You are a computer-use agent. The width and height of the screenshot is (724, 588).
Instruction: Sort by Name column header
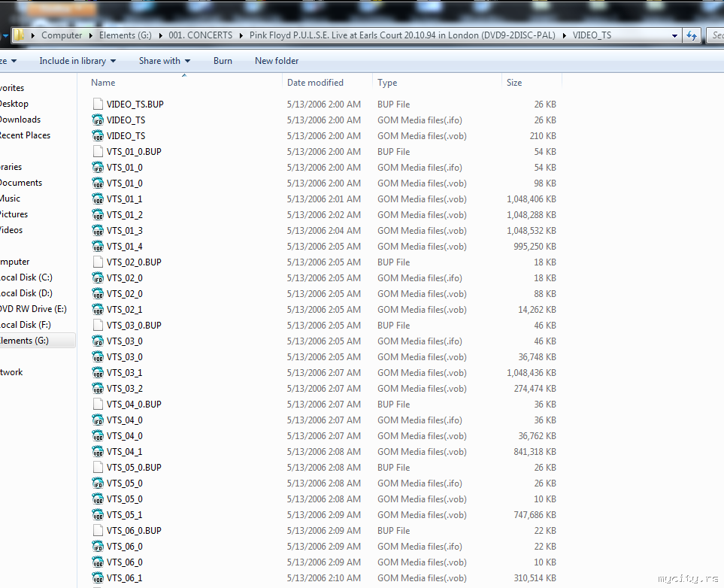tap(103, 83)
